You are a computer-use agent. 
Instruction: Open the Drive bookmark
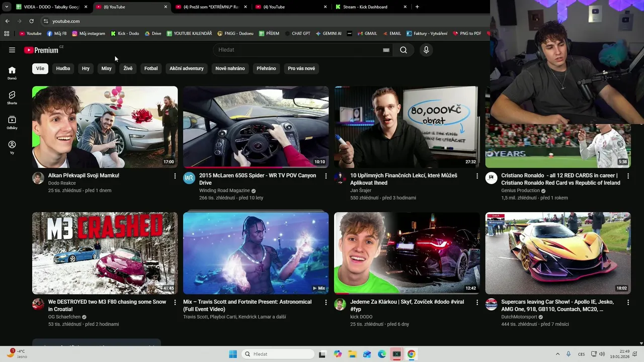click(153, 34)
